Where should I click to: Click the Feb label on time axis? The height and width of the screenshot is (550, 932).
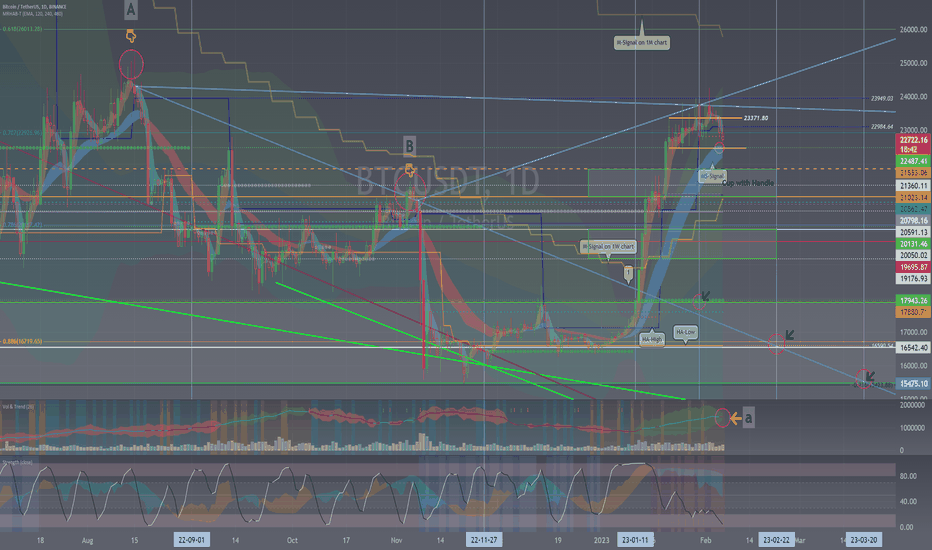[x=706, y=540]
